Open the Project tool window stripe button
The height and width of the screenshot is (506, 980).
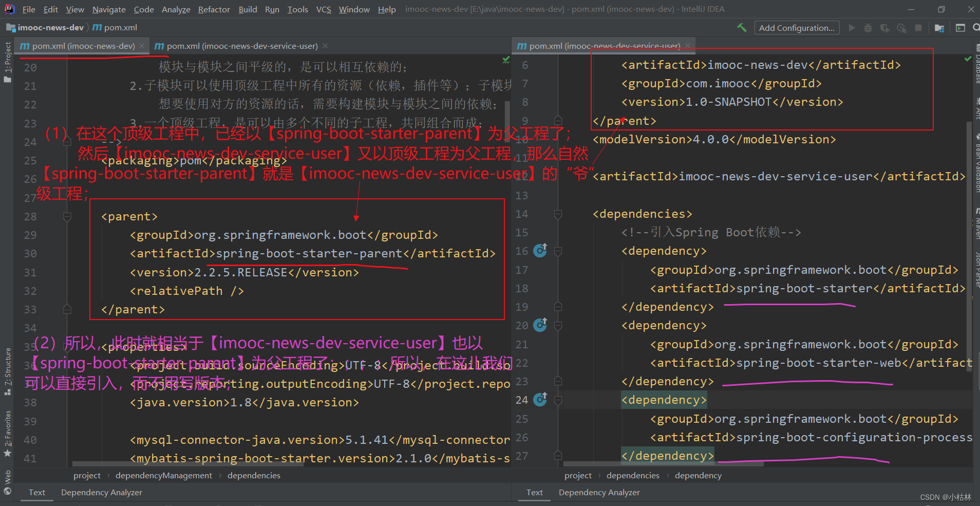[x=7, y=63]
